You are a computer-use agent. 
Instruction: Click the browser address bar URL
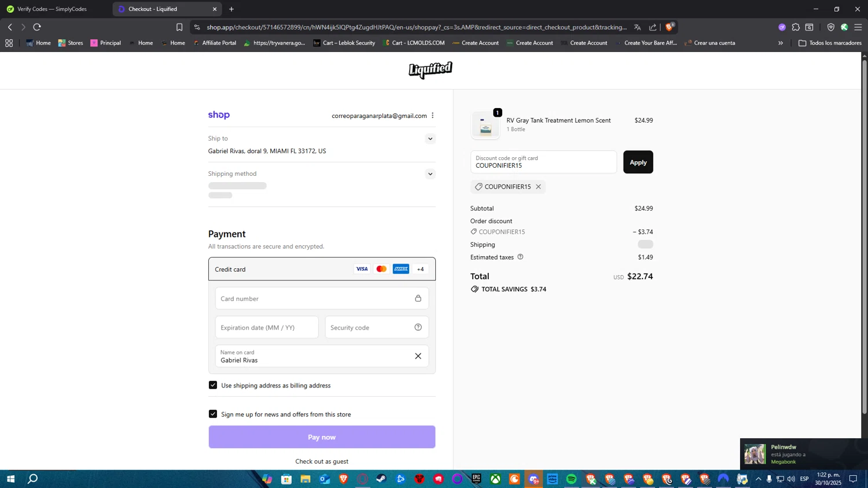(x=417, y=27)
